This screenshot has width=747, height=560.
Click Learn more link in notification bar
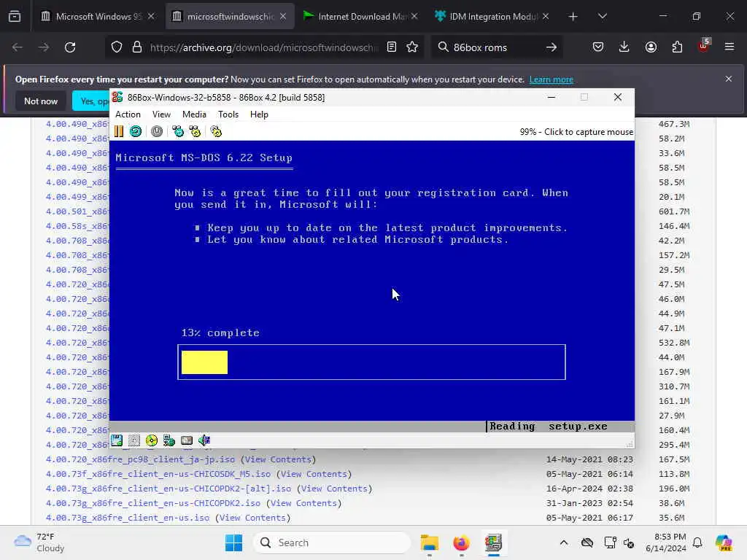pyautogui.click(x=551, y=79)
